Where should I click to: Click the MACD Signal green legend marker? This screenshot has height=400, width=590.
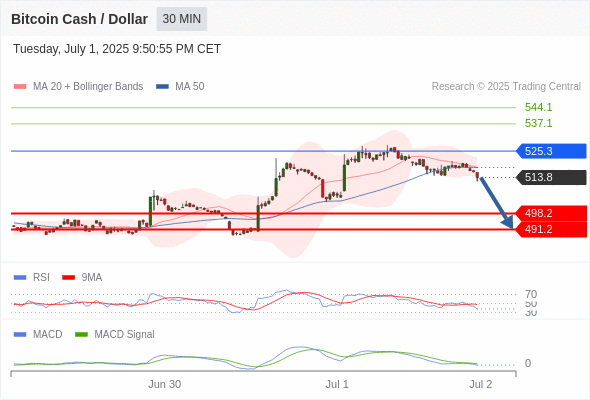(81, 335)
